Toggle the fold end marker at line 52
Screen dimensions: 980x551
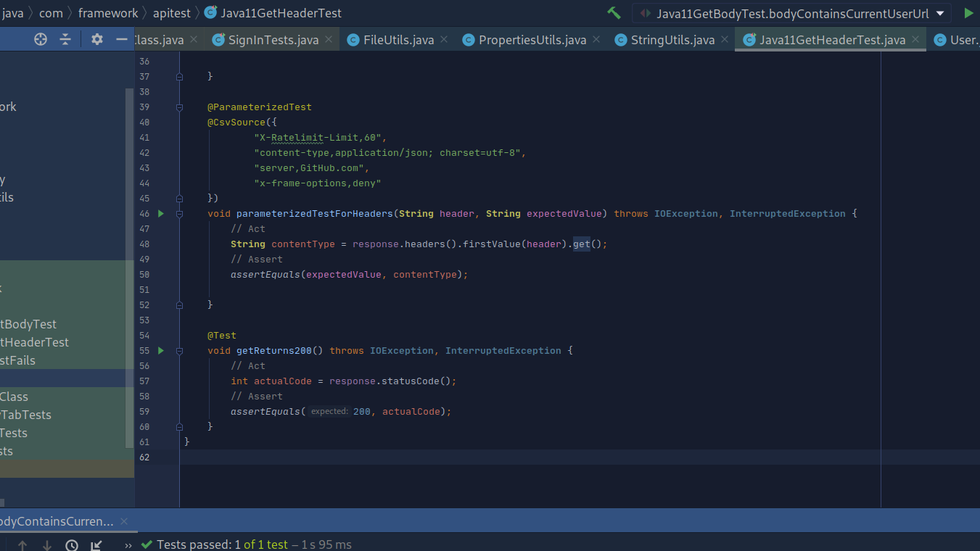(179, 305)
